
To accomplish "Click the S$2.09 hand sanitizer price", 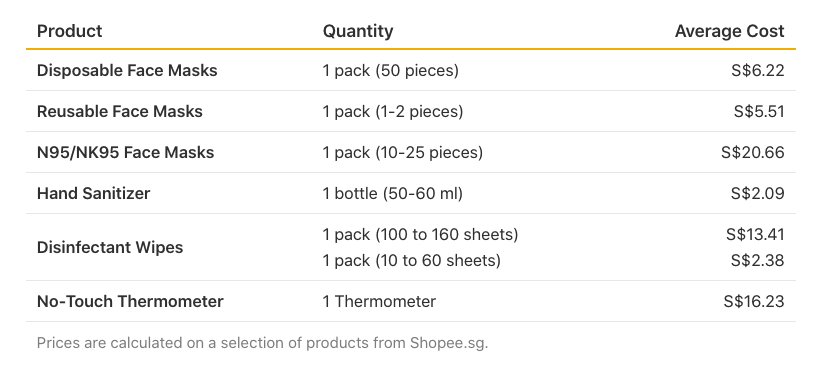I will click(x=758, y=194).
